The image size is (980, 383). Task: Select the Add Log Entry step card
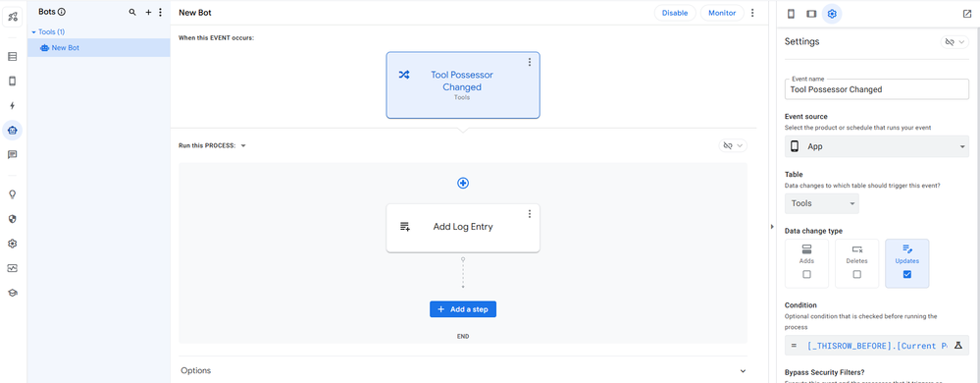[463, 228]
